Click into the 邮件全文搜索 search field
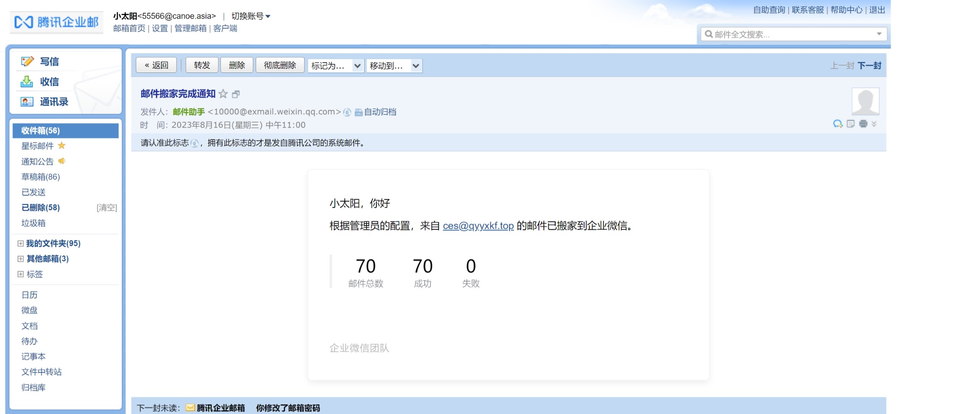 794,34
